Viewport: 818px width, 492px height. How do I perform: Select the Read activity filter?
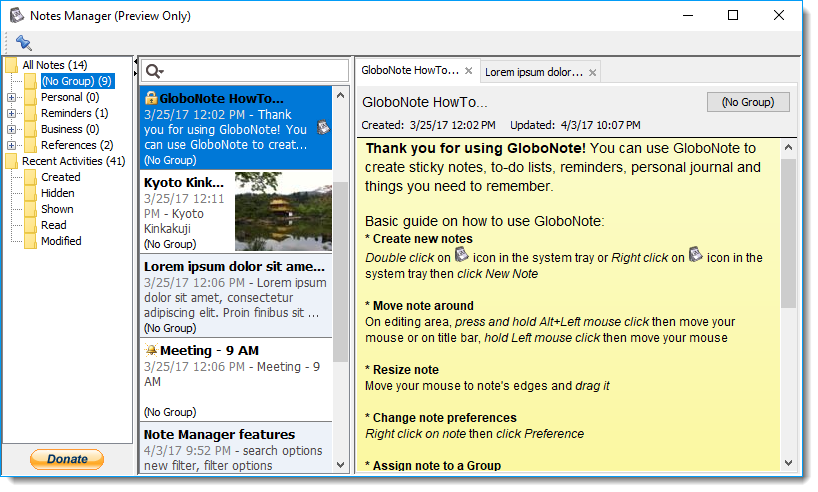54,225
